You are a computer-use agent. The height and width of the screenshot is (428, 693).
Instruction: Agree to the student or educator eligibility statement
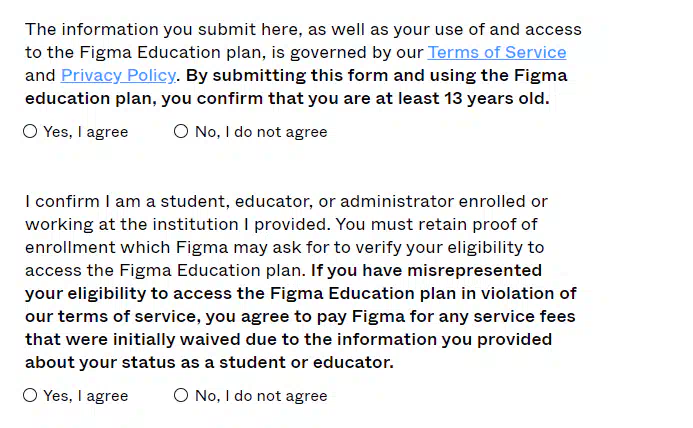click(30, 395)
